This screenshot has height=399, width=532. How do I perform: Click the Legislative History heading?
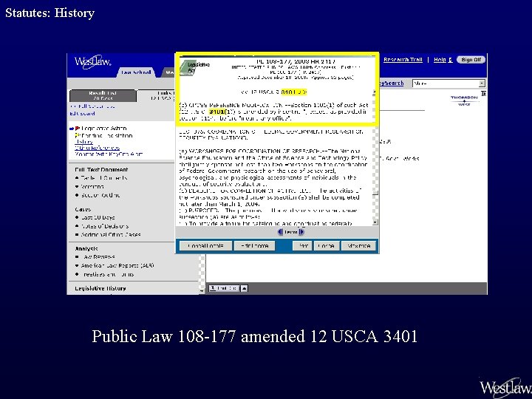[100, 288]
